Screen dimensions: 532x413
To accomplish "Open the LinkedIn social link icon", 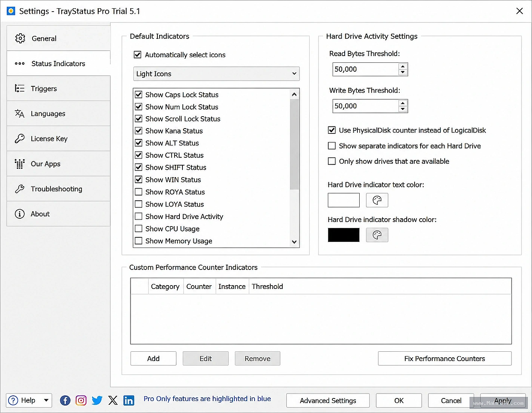I will click(x=129, y=401).
